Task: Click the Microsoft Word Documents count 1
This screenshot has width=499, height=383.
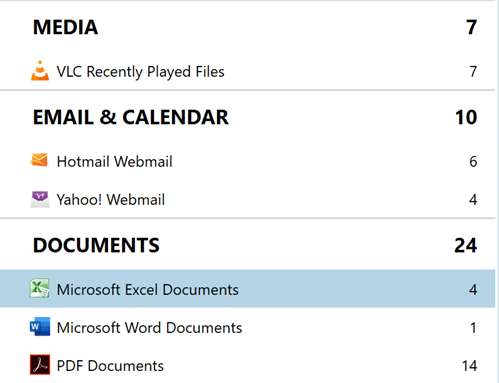Action: coord(473,328)
